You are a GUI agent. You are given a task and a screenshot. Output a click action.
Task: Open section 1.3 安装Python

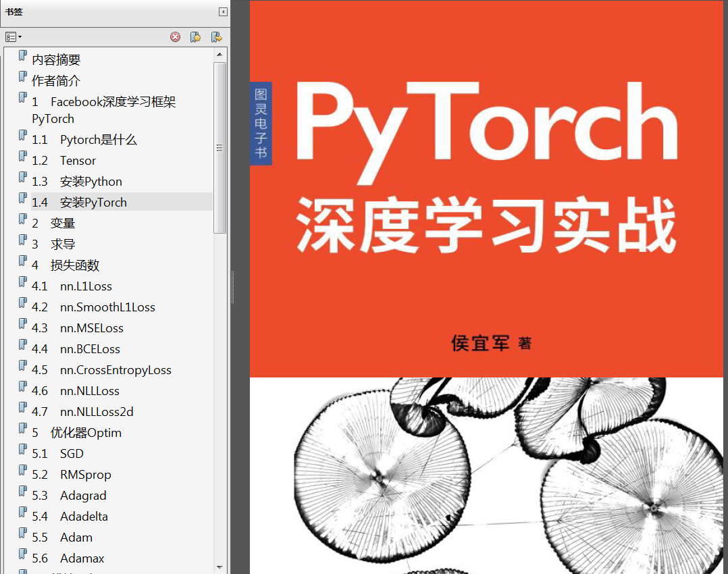77,182
